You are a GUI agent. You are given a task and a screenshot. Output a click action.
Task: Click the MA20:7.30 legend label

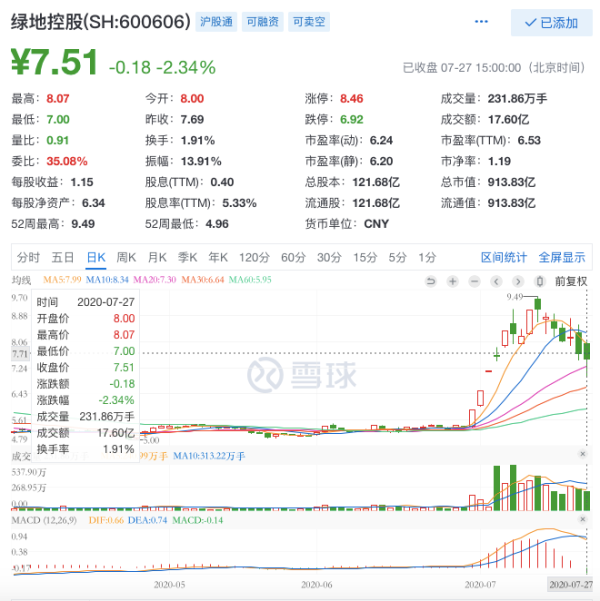tap(155, 280)
